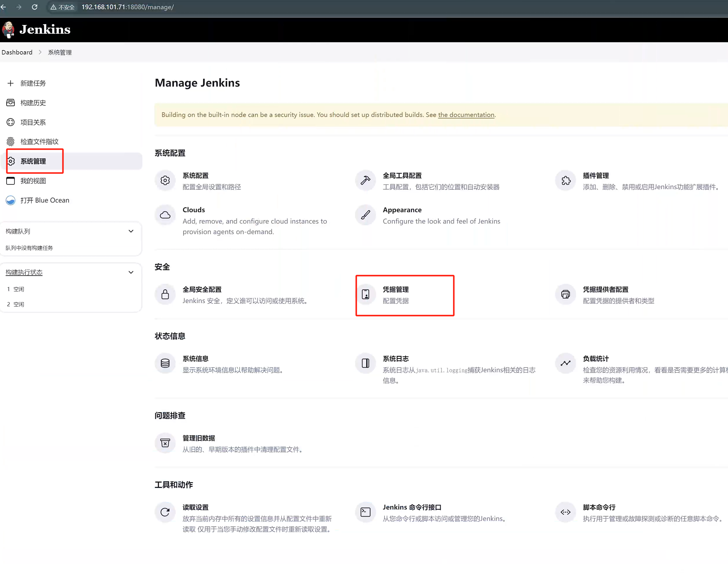Click breadcrumb chevron after Dashboard

point(40,52)
